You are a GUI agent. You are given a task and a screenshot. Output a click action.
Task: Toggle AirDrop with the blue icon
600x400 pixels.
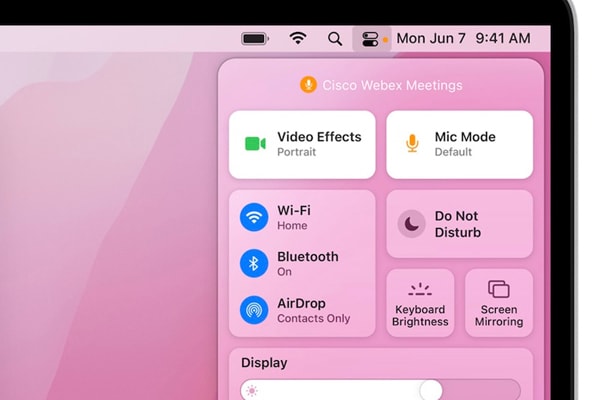pyautogui.click(x=254, y=310)
